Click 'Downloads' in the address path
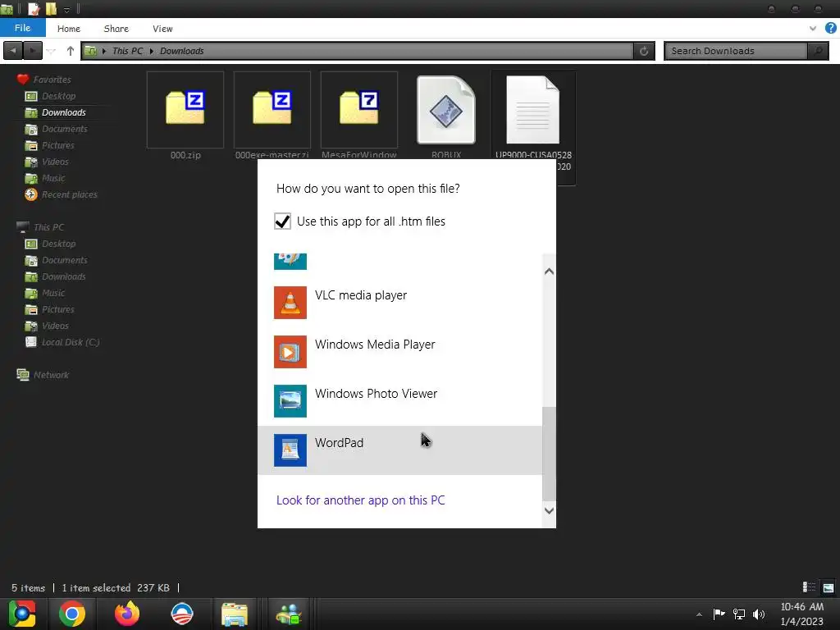The image size is (840, 630). click(x=181, y=51)
